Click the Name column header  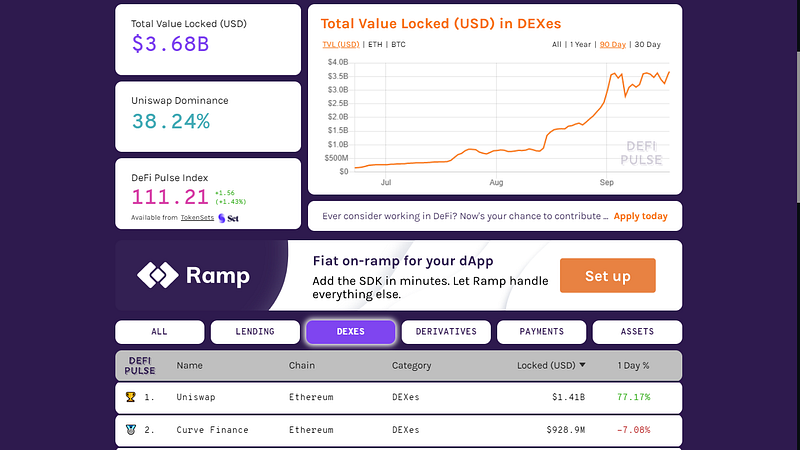point(189,365)
